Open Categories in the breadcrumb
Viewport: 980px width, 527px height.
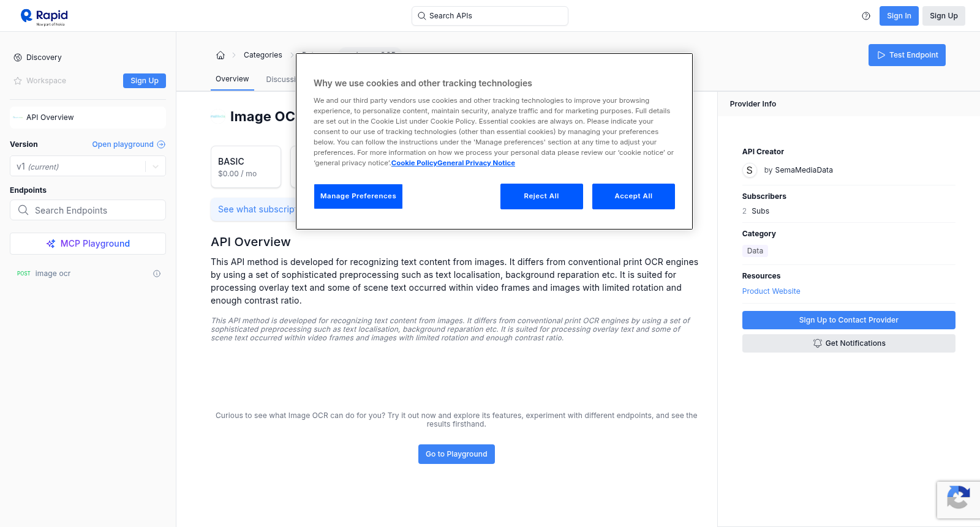263,55
